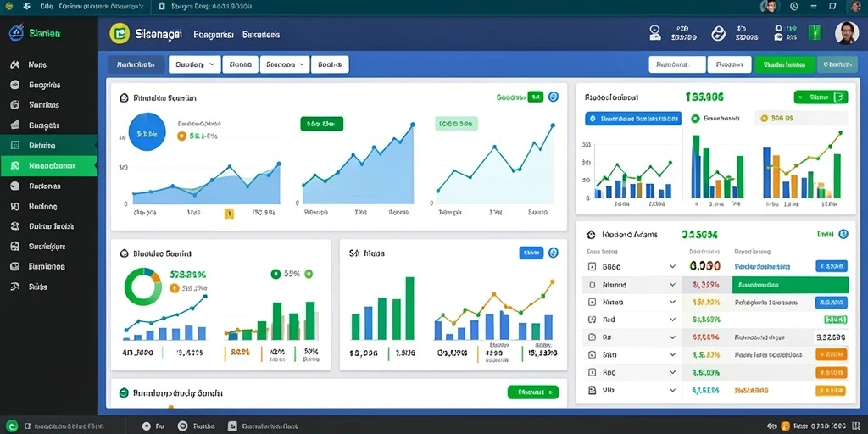Click the icon of the VIb table row
Viewport: 868px width, 434px height.
point(592,390)
